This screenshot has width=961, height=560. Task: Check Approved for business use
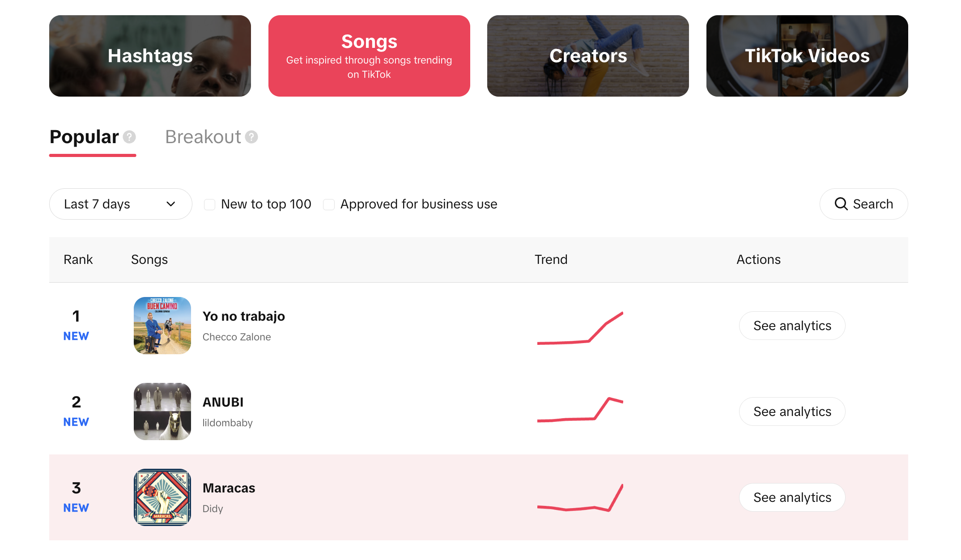(x=329, y=204)
